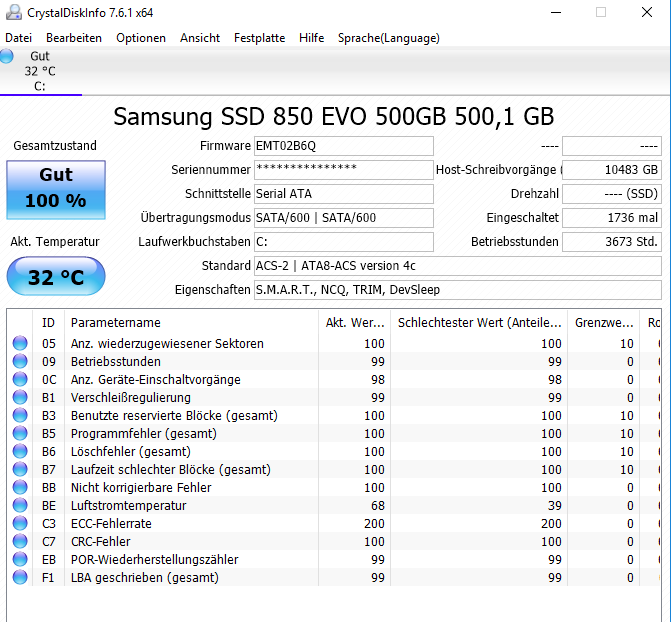Select 'Benutzte reservierte Blöcke (gesamt)' text
671x622 pixels.
click(x=174, y=416)
